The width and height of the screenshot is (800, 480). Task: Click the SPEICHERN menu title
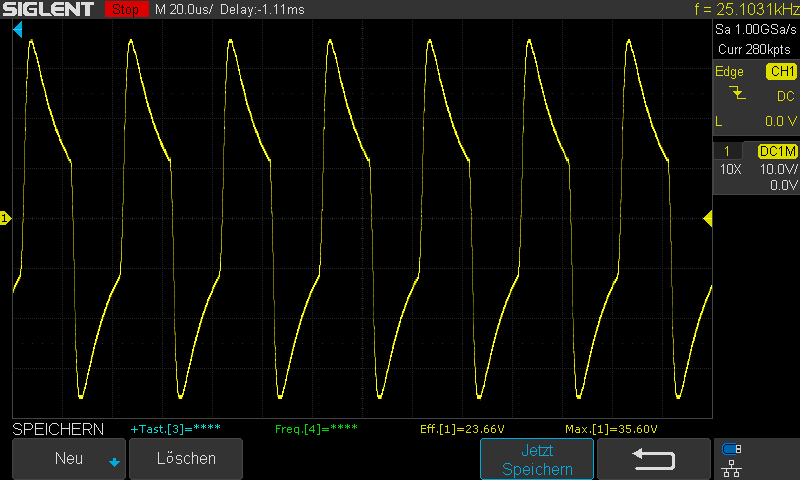coord(58,429)
